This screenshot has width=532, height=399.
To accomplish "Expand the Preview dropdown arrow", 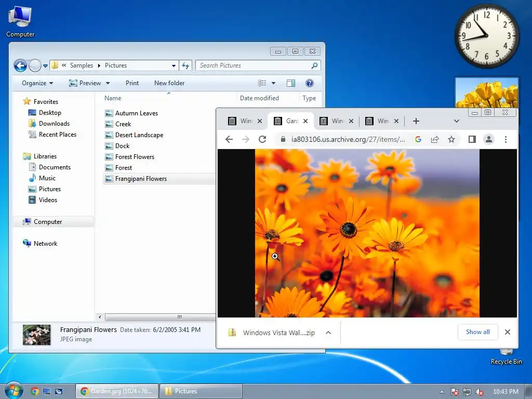I will [108, 83].
